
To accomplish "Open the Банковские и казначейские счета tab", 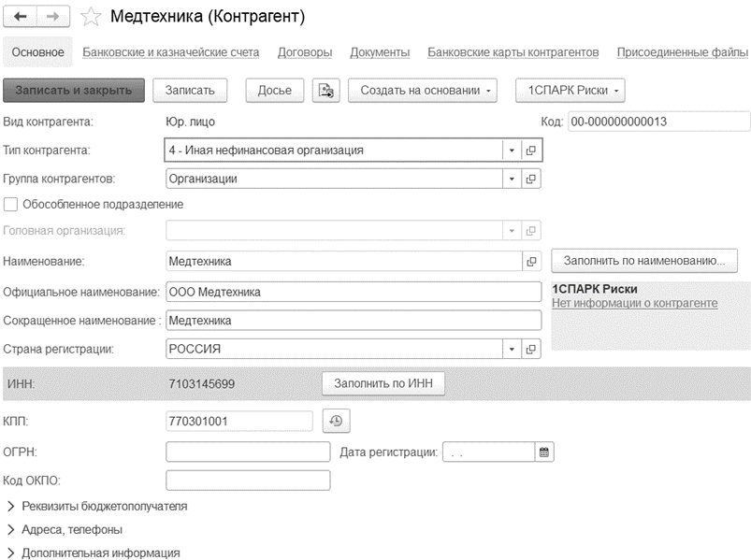I will 171,52.
